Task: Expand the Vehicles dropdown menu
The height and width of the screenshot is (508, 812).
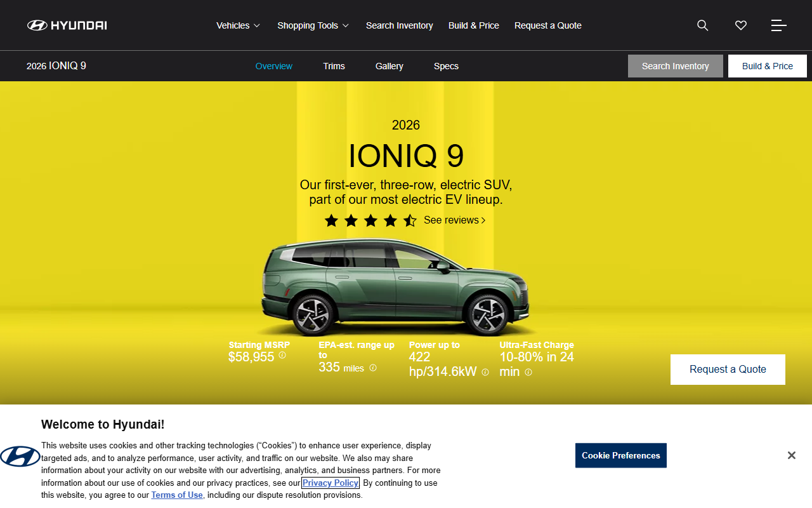Action: (x=238, y=25)
